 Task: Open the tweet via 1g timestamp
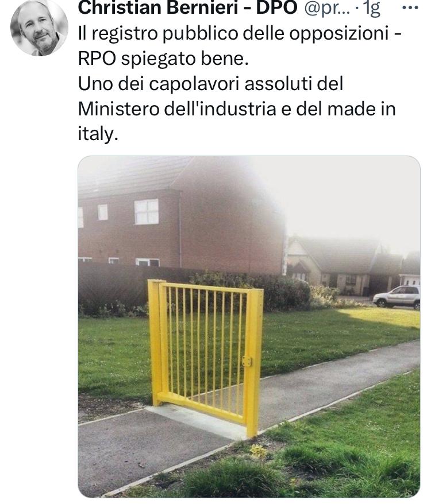coord(371,9)
